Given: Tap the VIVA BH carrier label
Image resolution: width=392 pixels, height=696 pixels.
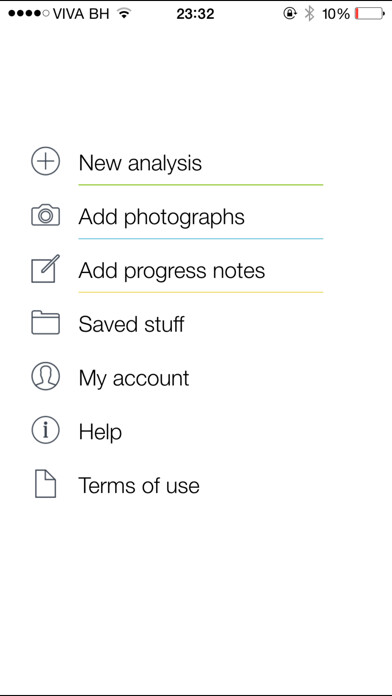Looking at the screenshot, I should point(81,14).
